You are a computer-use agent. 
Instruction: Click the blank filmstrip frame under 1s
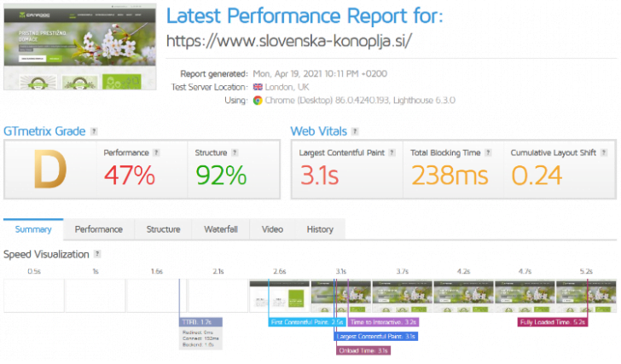coord(96,296)
